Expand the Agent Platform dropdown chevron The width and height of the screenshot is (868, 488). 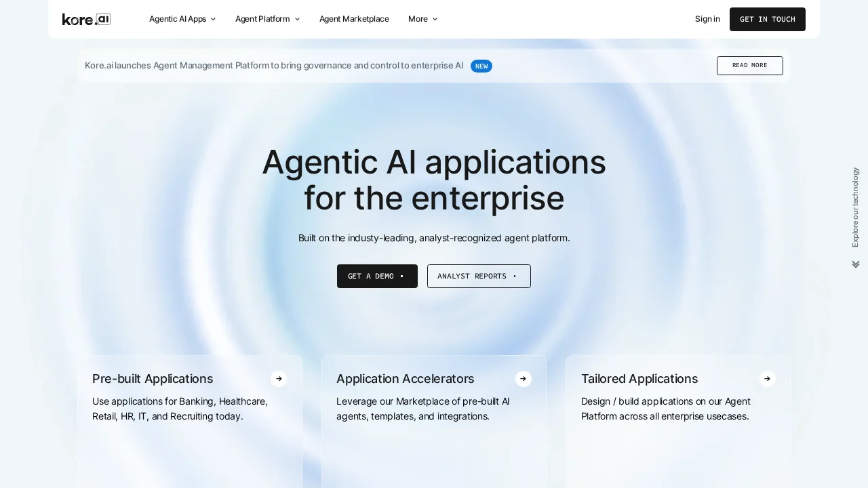click(x=297, y=19)
